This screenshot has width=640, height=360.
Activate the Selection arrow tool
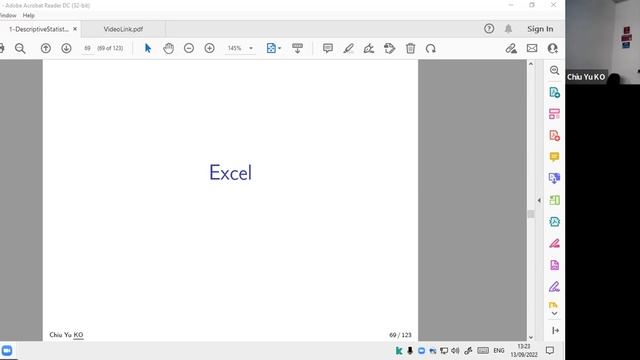148,48
